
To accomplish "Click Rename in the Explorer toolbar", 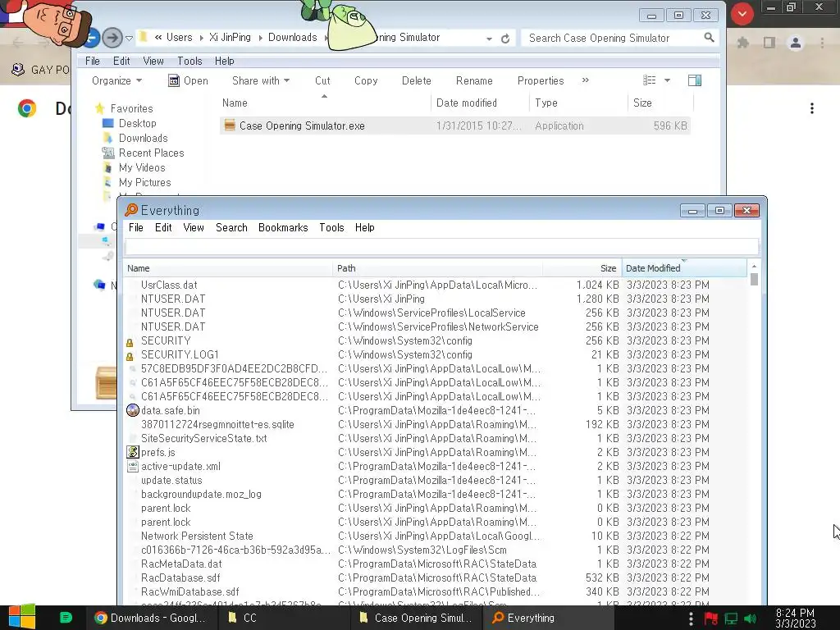I will point(474,80).
